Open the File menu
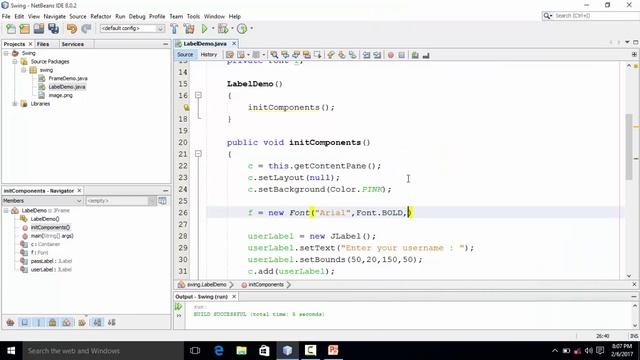 tap(6, 16)
